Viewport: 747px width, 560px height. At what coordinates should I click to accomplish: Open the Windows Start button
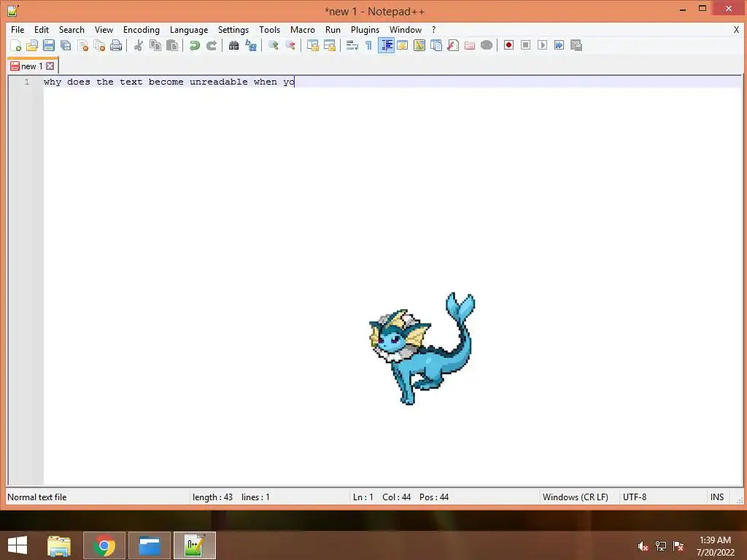[x=18, y=545]
